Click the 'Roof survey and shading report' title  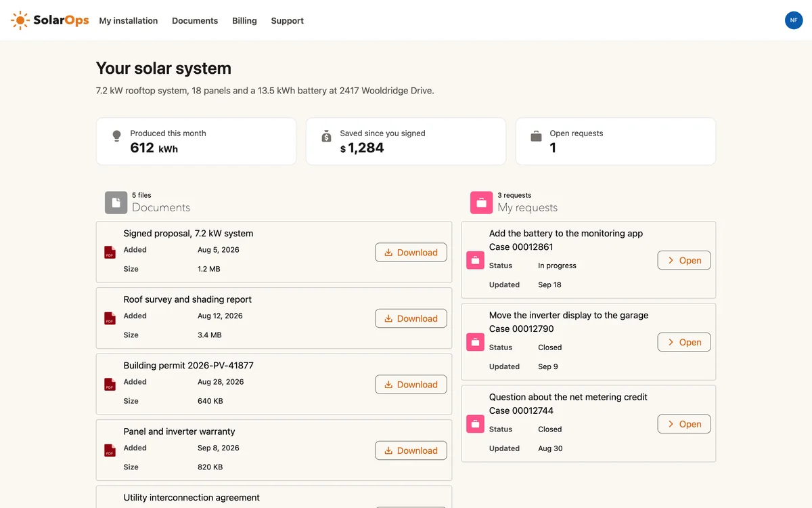tap(187, 299)
